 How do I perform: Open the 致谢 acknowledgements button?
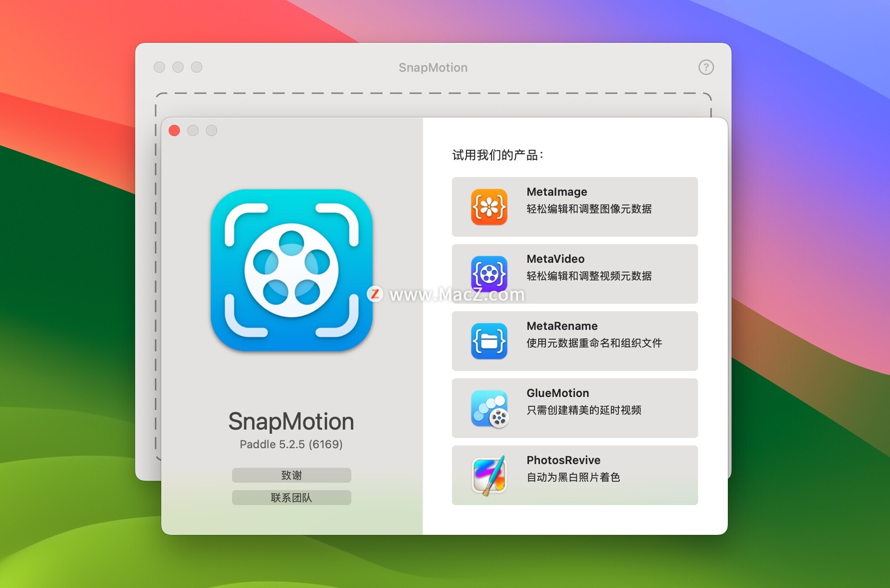click(291, 475)
